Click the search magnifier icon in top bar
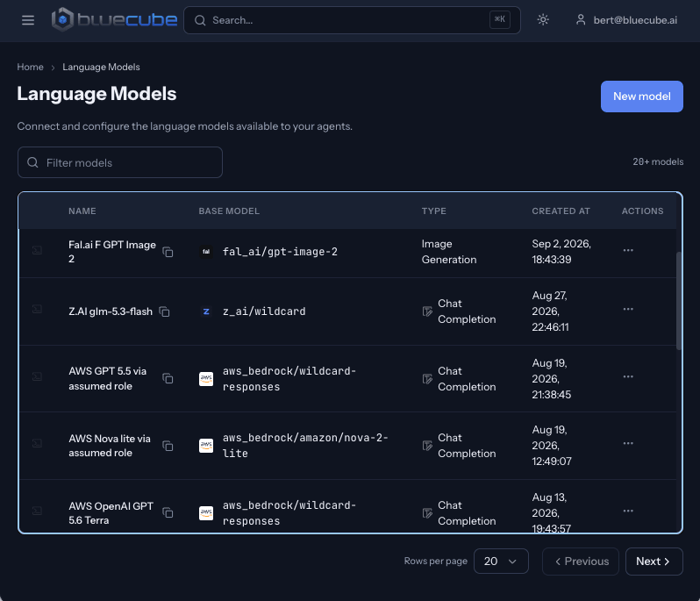Screen dimensions: 700x601 [x=200, y=20]
